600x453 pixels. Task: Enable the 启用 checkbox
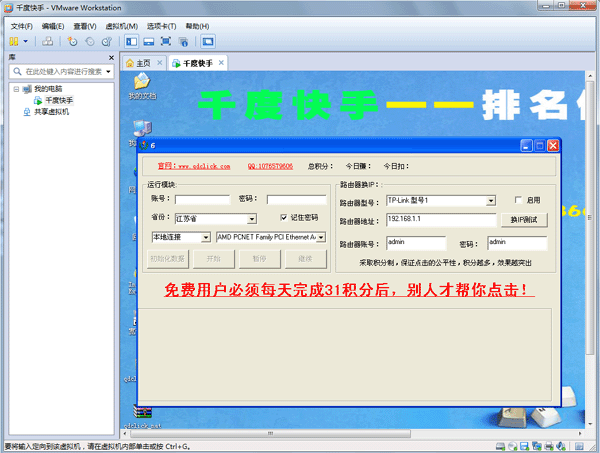(518, 200)
